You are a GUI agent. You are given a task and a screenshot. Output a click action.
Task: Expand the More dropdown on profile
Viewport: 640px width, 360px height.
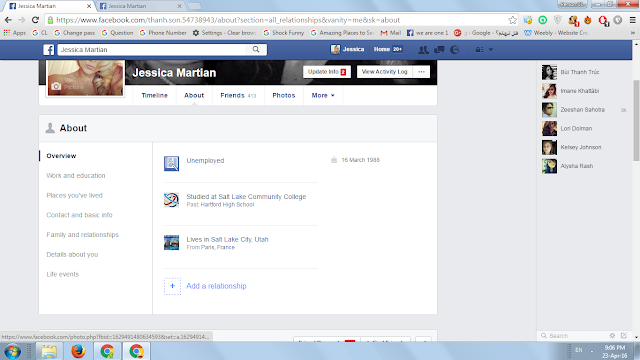coord(323,96)
